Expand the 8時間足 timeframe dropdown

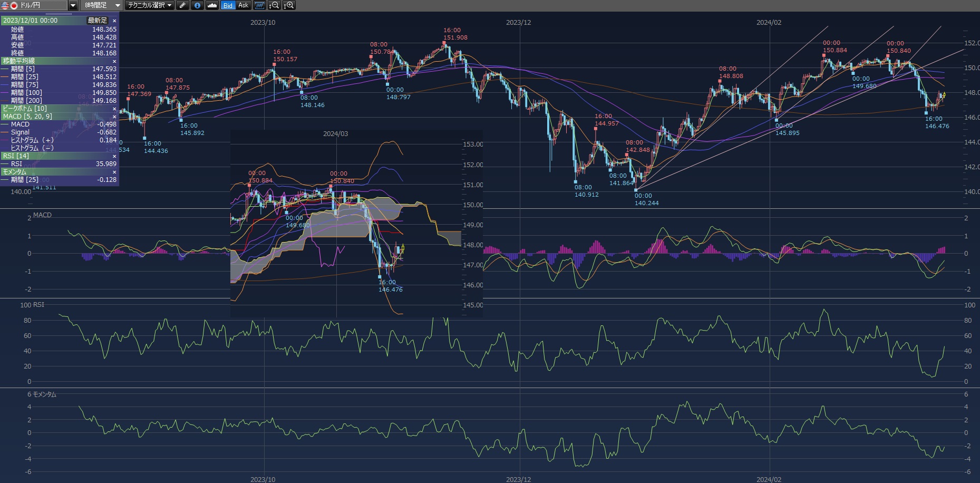point(118,5)
